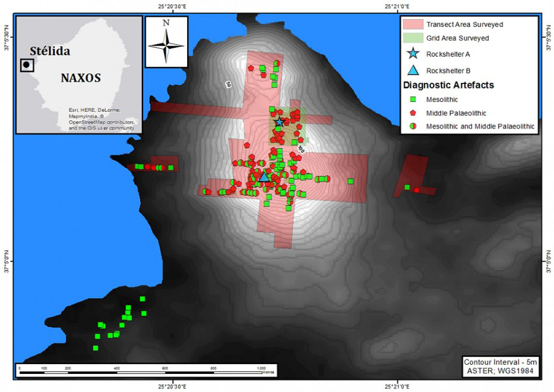Click the green Mesolithic square legend symbol
Screen dimensions: 554x392
click(413, 100)
